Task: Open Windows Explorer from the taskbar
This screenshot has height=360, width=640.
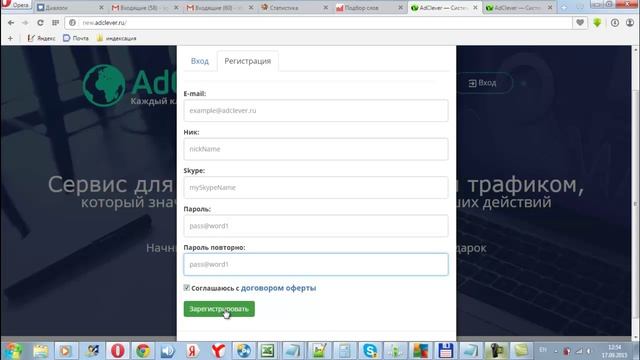Action: (x=40, y=351)
